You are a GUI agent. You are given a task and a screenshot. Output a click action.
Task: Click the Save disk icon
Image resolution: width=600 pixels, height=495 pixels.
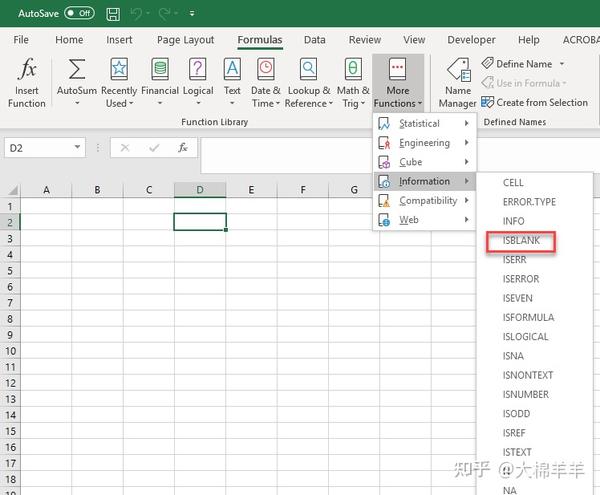tap(113, 14)
